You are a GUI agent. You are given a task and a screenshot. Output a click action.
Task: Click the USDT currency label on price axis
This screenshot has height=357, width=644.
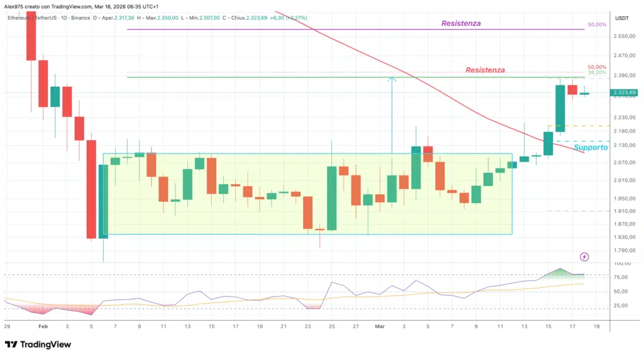[621, 18]
